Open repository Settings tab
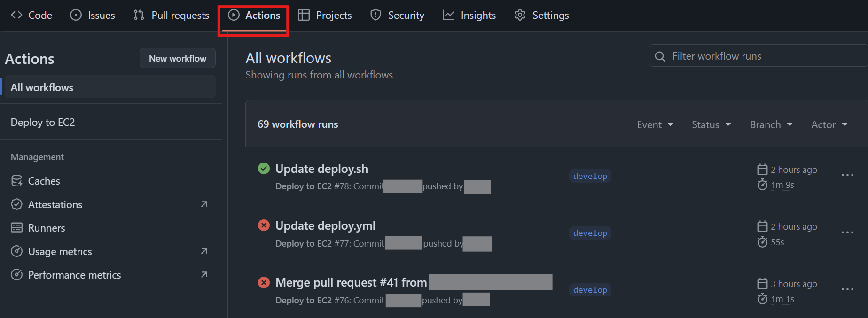 point(541,15)
